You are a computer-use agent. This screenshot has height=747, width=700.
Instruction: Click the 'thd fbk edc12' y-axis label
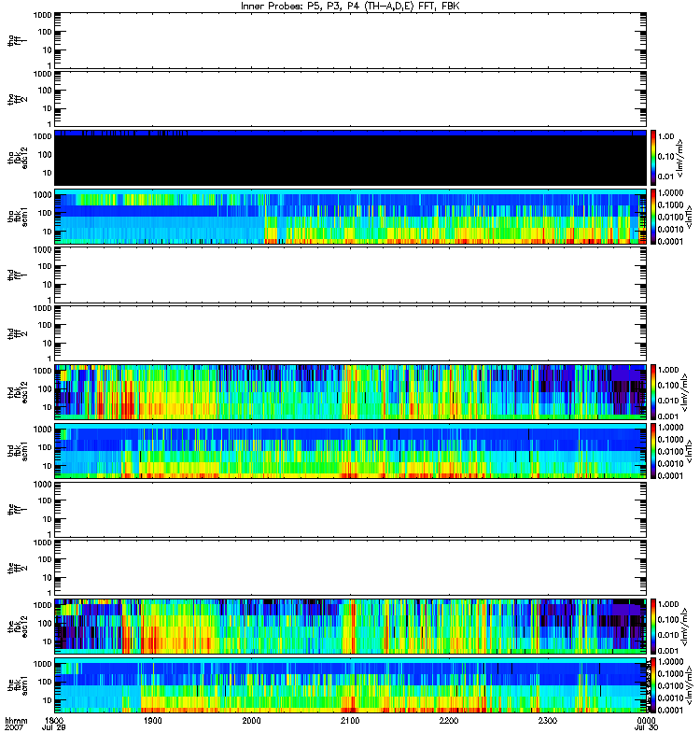tap(18, 392)
